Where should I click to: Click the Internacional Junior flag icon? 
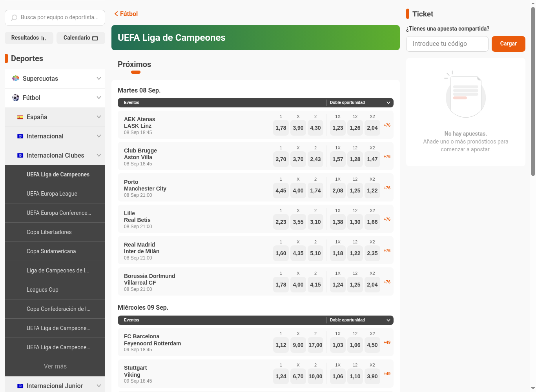pos(20,386)
